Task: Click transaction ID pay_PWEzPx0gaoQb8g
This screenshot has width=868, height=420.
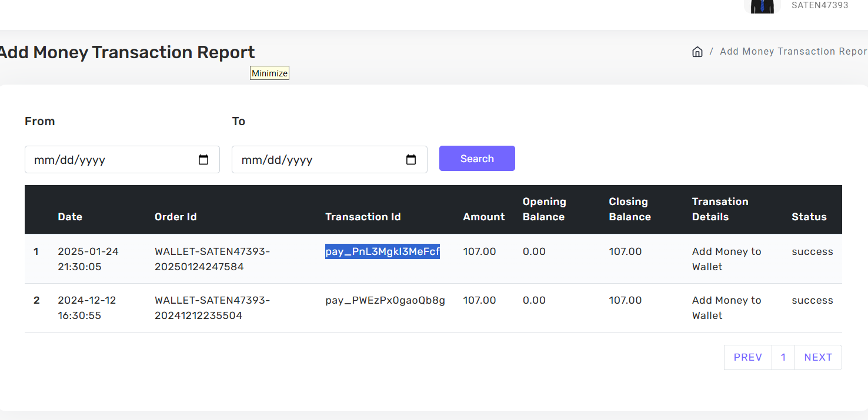Action: pos(385,300)
